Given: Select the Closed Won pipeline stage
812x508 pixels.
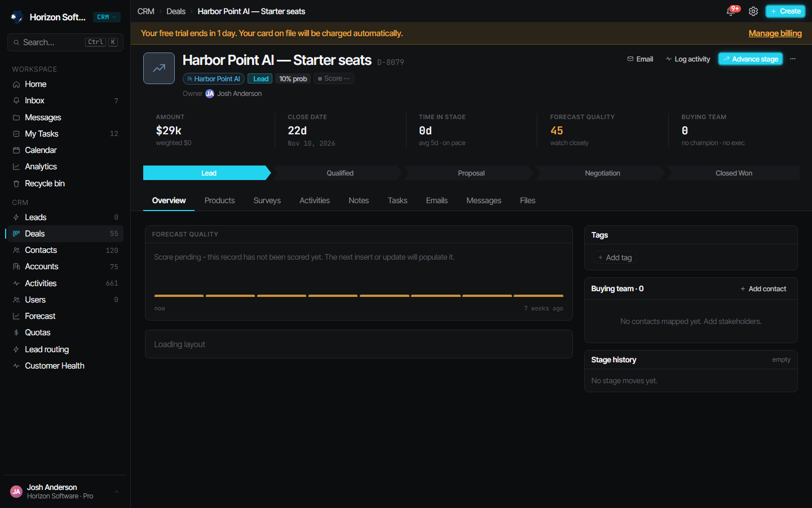Looking at the screenshot, I should [x=734, y=173].
